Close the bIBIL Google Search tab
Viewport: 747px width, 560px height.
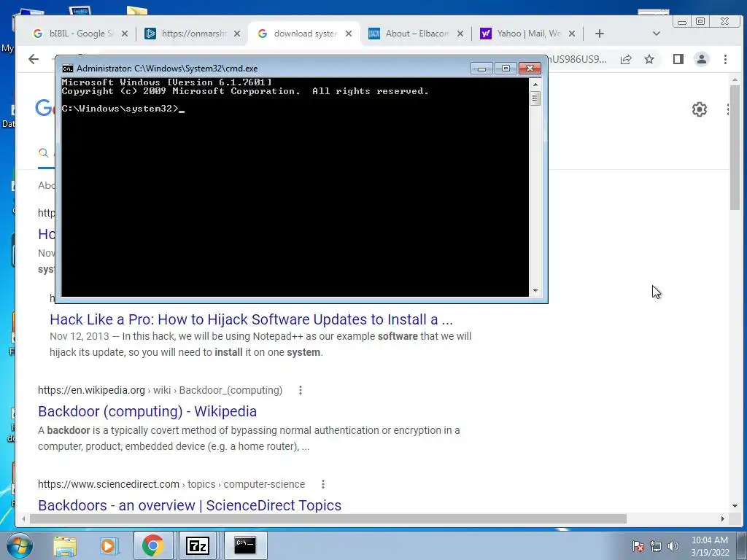coord(124,34)
